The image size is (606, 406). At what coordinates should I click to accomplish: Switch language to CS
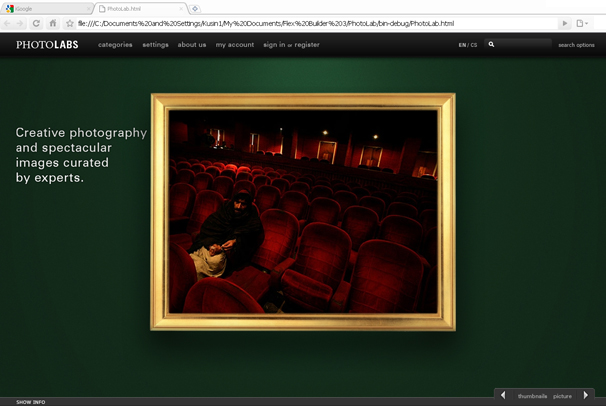pyautogui.click(x=474, y=45)
